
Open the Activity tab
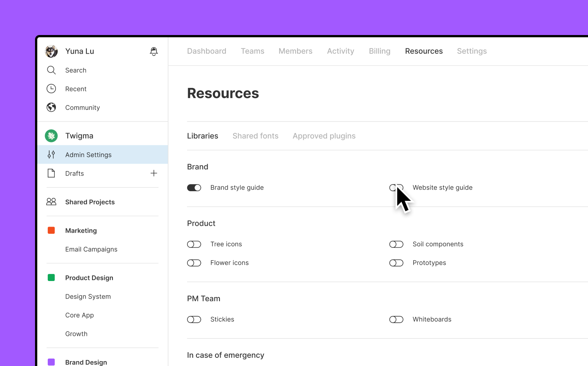click(341, 51)
